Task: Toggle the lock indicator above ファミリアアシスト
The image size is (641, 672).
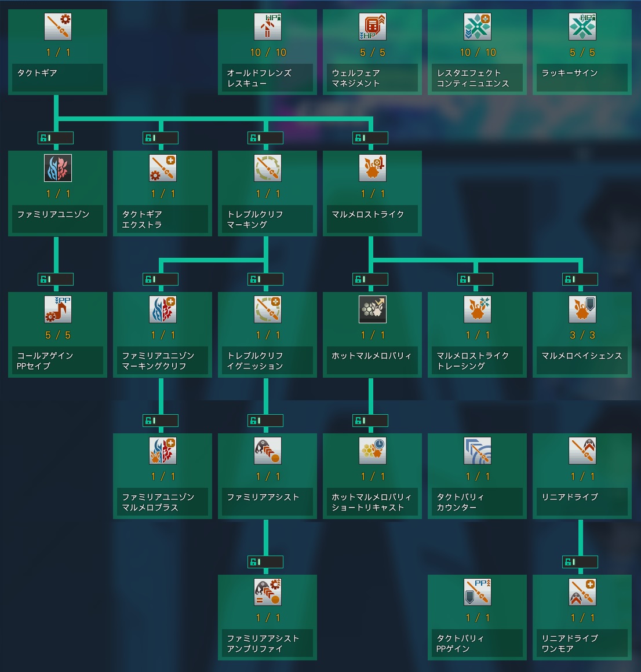Action: coord(266,421)
